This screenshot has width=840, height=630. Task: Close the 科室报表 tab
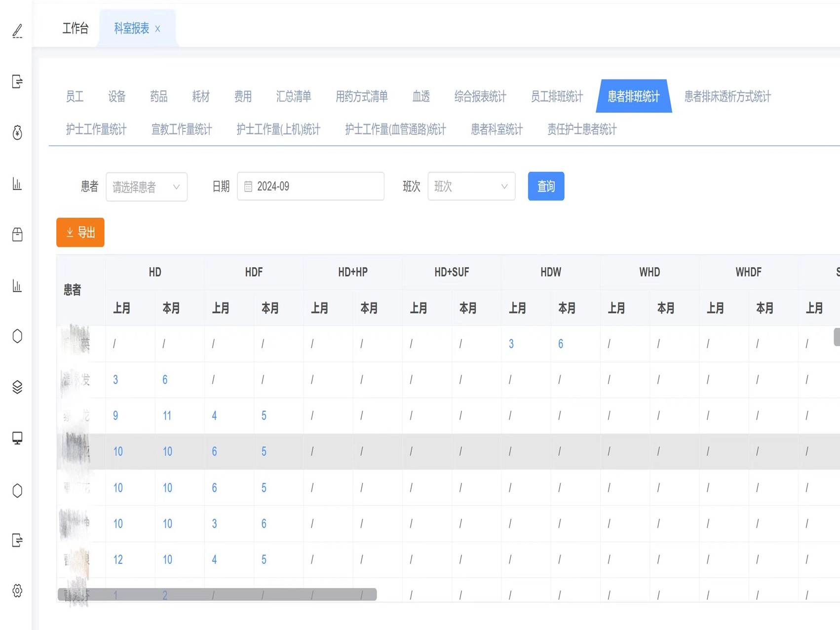(x=157, y=29)
